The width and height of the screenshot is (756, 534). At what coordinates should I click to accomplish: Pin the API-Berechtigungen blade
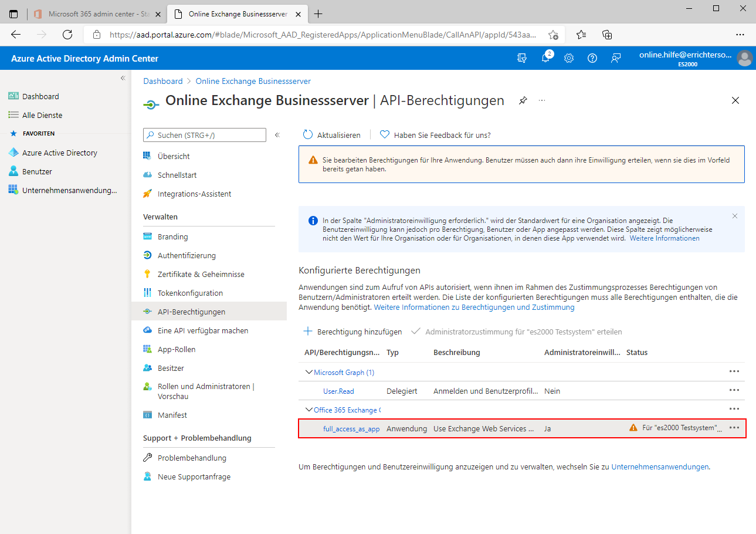coord(523,101)
